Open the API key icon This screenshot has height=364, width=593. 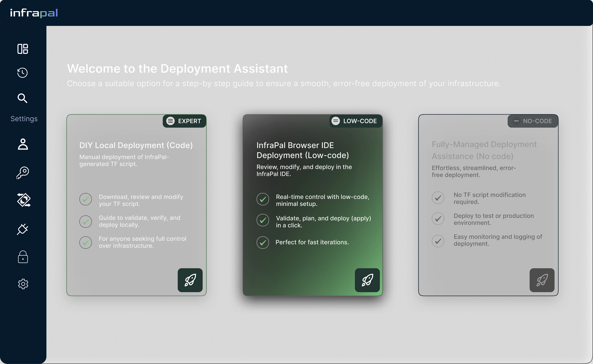click(23, 173)
